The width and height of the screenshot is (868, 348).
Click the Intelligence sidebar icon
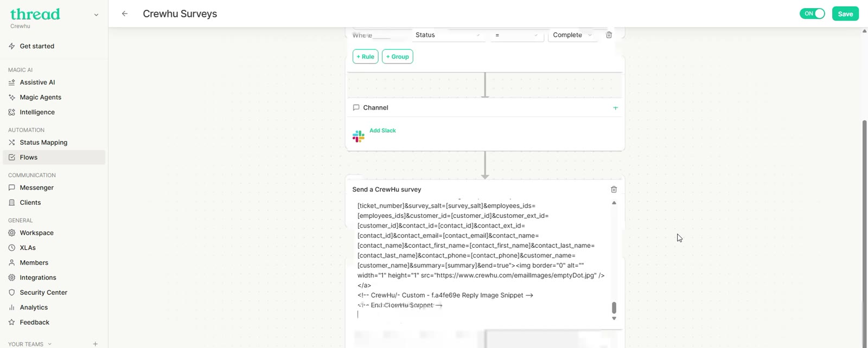(12, 112)
